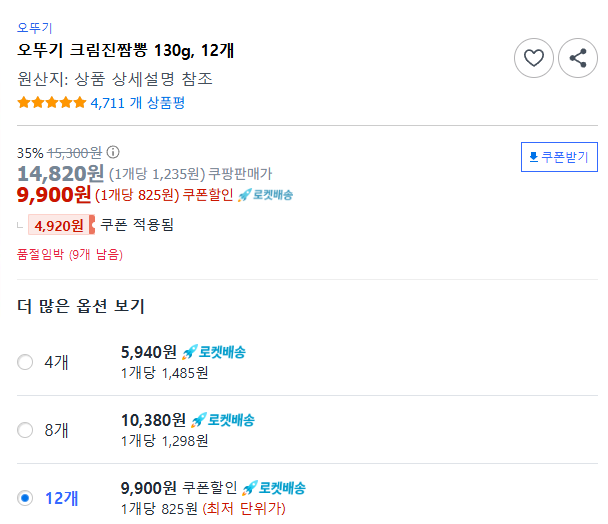Image resolution: width=608 pixels, height=524 pixels.
Task: Click the 5,940원 price option
Action: [x=148, y=352]
